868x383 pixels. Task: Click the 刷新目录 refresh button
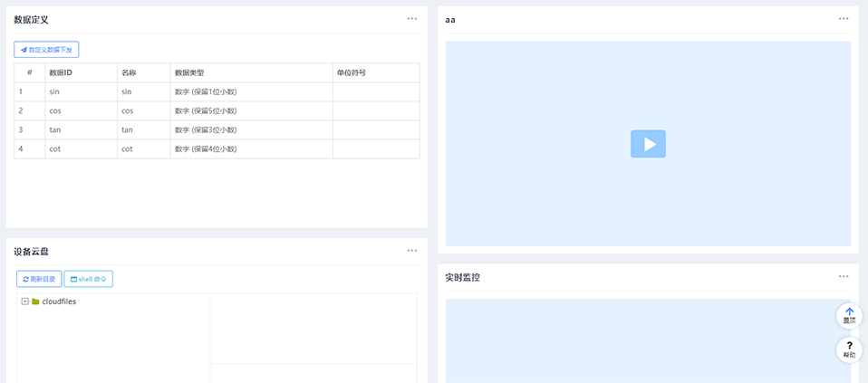pos(39,279)
